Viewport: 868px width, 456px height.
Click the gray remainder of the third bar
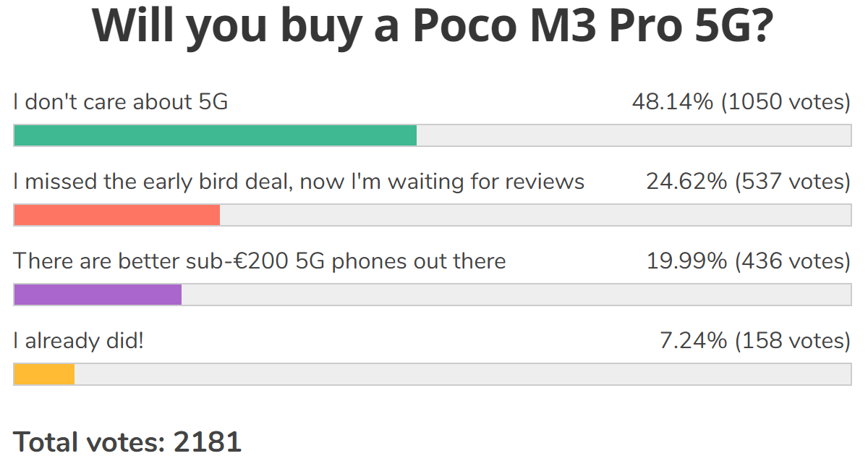point(516,295)
